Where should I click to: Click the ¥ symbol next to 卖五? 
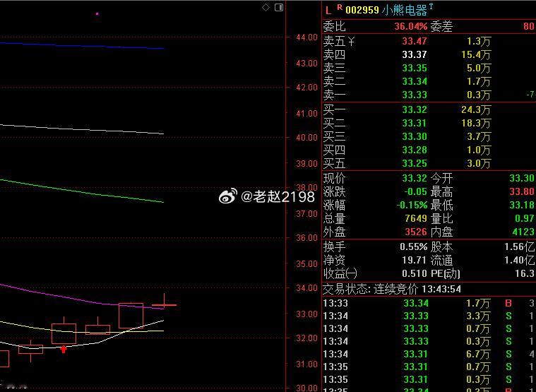pyautogui.click(x=352, y=42)
